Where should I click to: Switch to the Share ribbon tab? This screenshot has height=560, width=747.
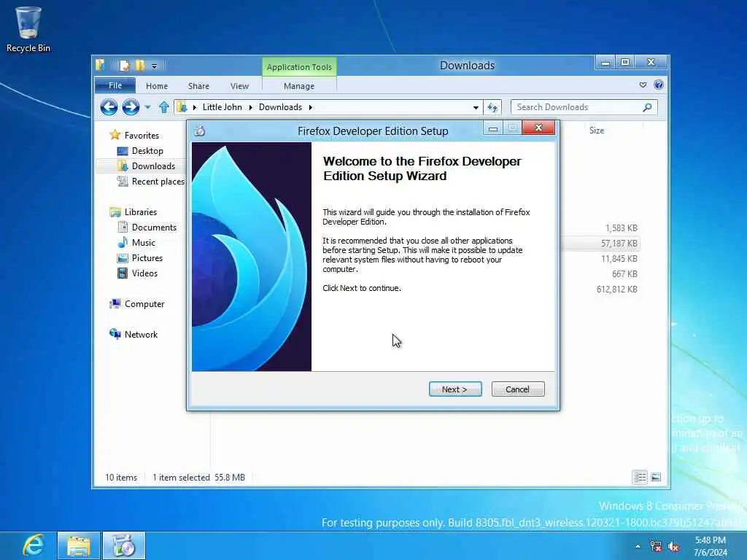point(198,86)
